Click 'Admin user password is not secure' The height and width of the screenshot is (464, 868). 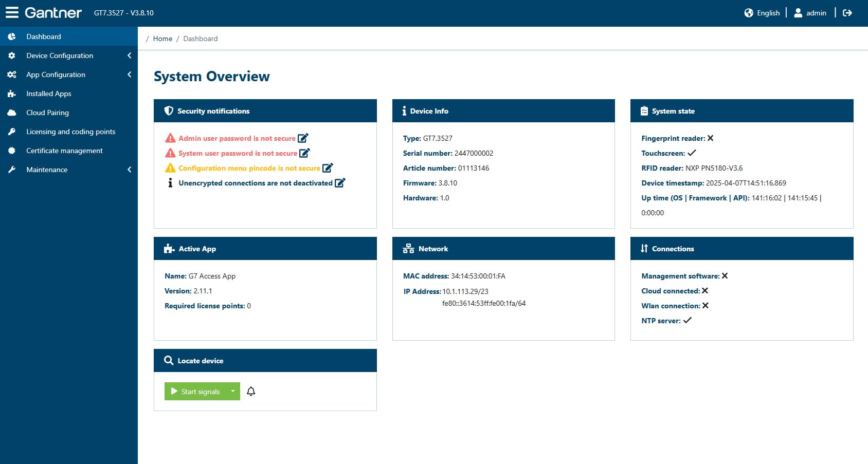(237, 138)
